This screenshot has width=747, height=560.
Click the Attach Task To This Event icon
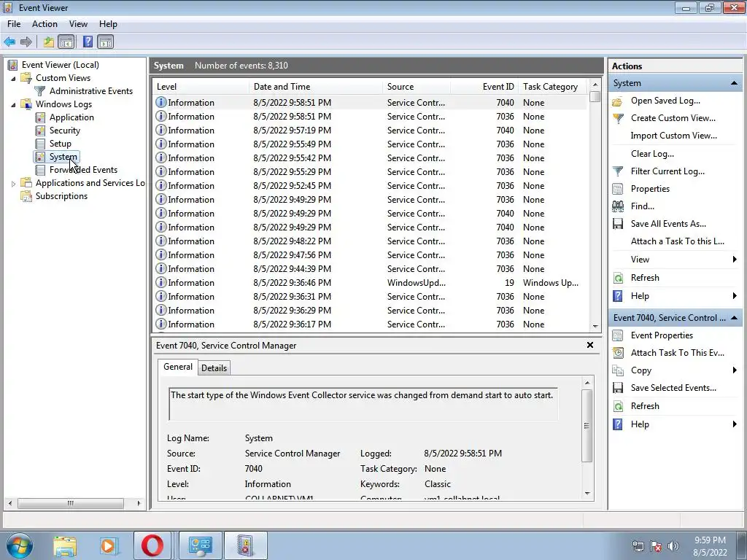(618, 353)
